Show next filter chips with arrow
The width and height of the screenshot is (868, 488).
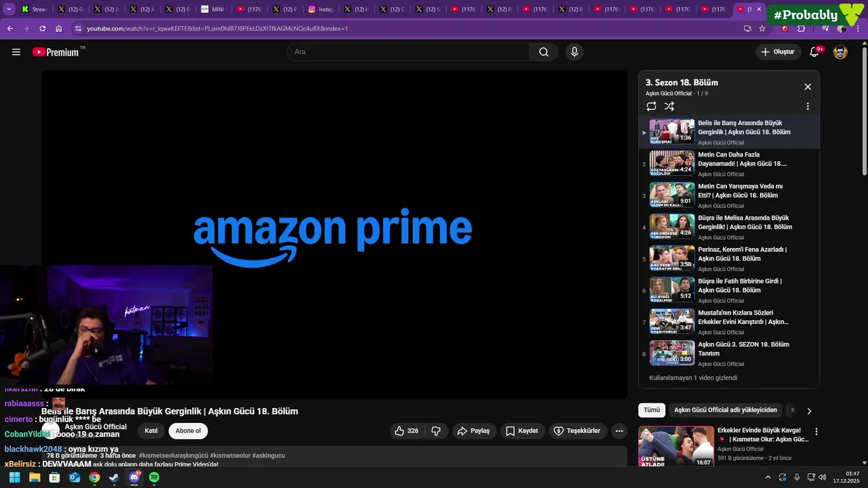pos(809,411)
